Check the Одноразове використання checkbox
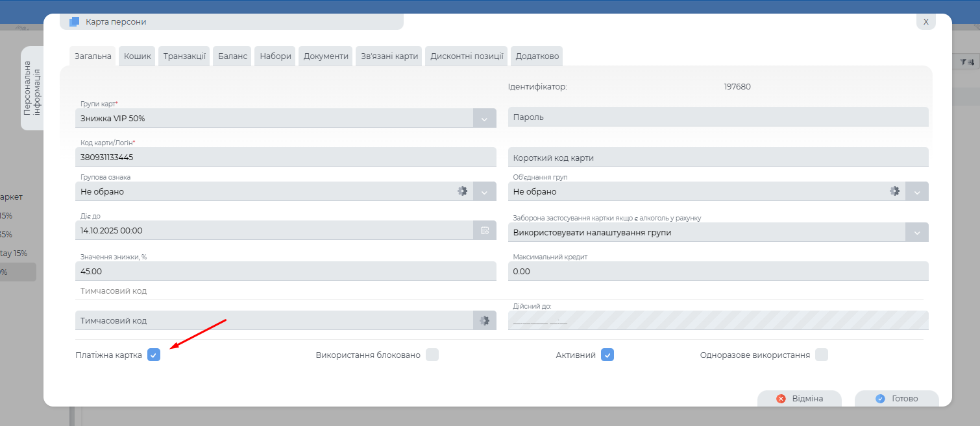980x426 pixels. 822,355
